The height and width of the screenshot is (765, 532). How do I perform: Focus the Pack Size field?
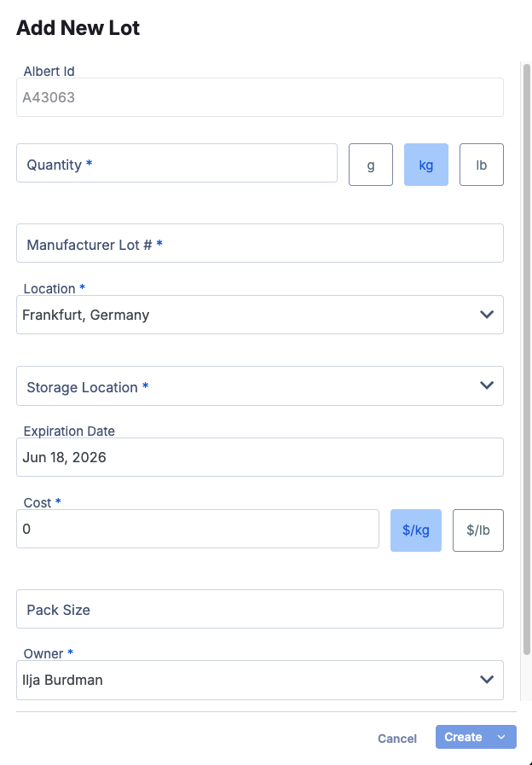pyautogui.click(x=259, y=609)
